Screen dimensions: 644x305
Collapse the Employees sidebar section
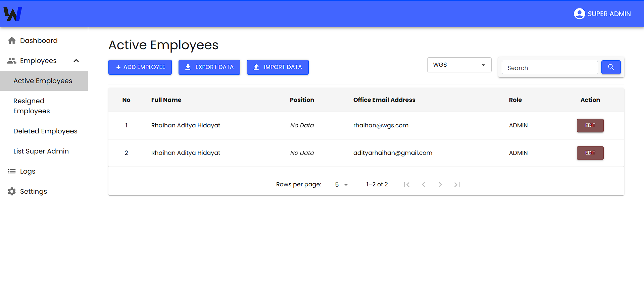(76, 61)
